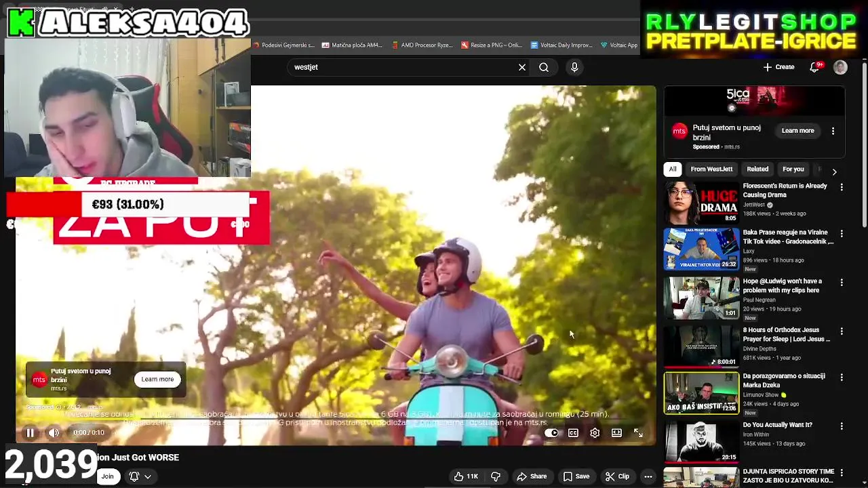Open DJUNTA ISPRICAO STORY TIME video title
Screen dimensions: 868x488
click(x=789, y=476)
